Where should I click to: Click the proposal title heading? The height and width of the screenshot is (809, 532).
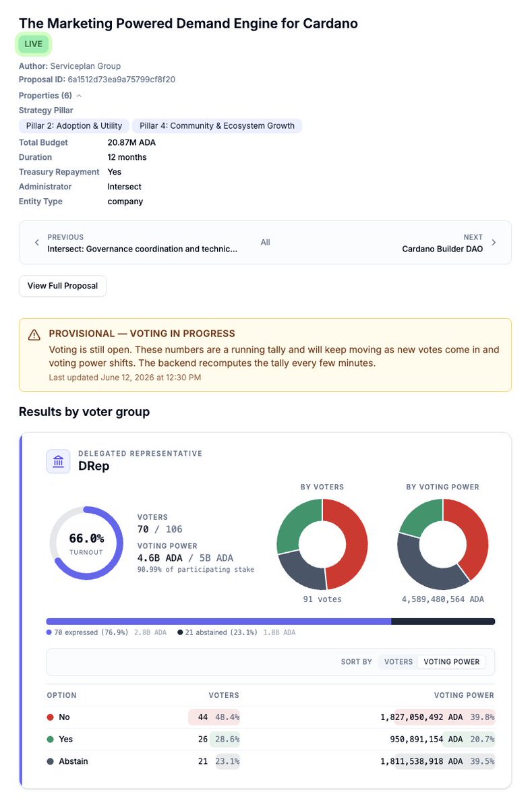188,24
